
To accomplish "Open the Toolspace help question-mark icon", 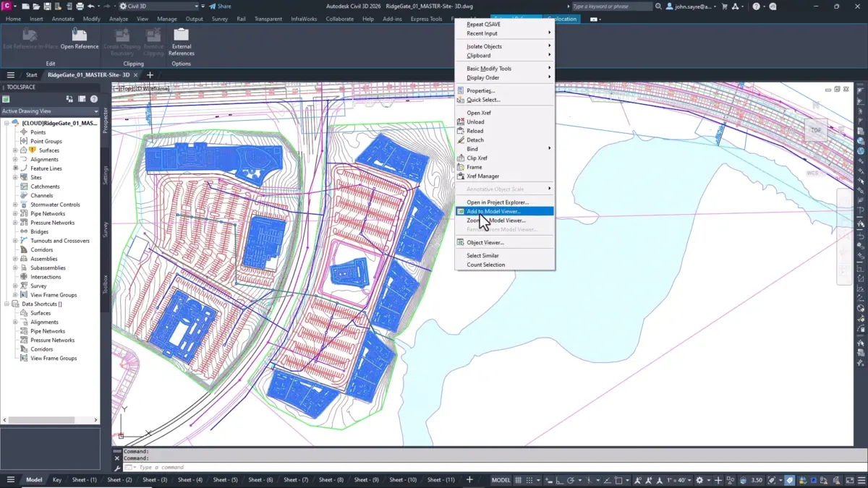I will [x=94, y=98].
